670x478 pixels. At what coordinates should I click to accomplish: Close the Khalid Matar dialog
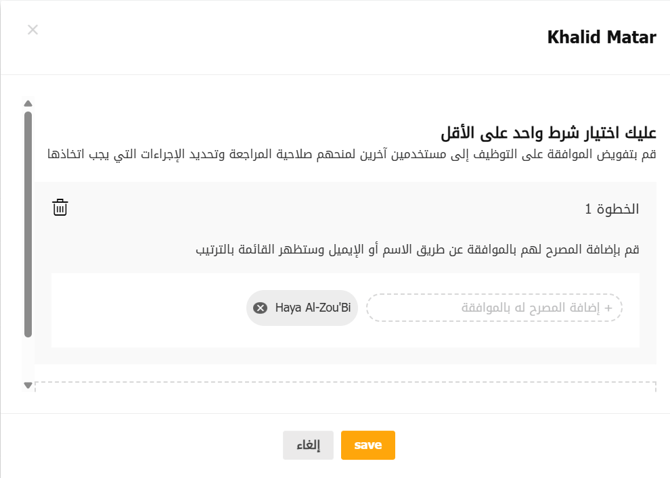tap(33, 30)
